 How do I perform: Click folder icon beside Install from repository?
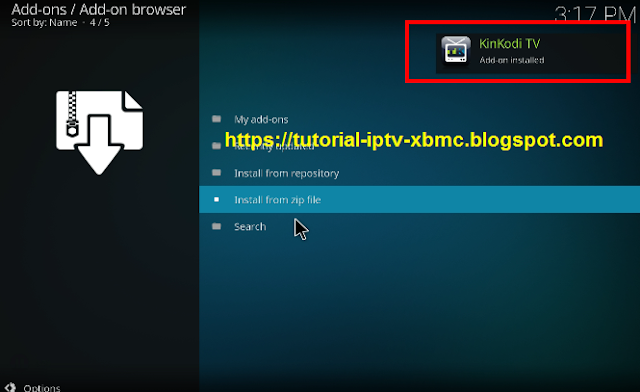pos(216,173)
